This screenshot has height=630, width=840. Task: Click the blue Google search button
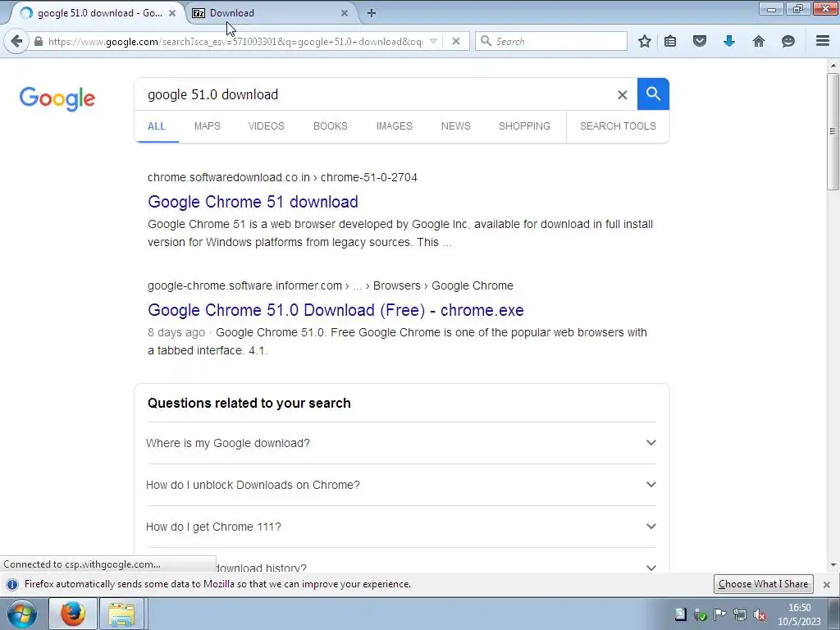pyautogui.click(x=653, y=94)
